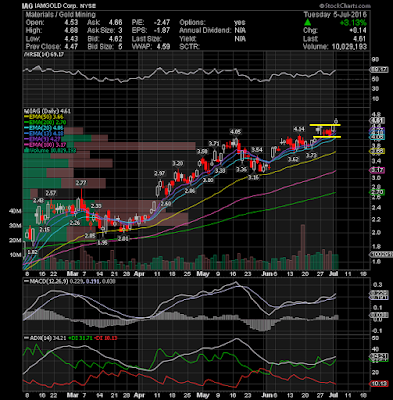The width and height of the screenshot is (393, 400).
Task: Click the header Volume figure 10,029,193
Action: 349,47
